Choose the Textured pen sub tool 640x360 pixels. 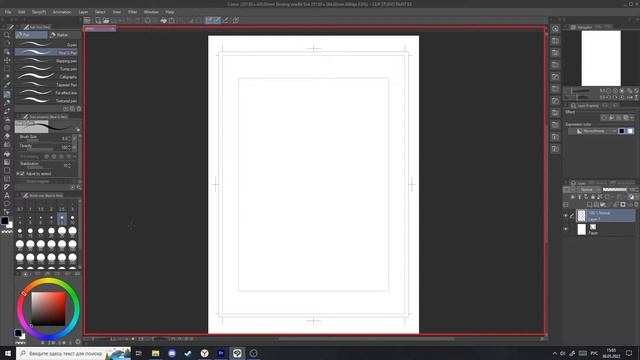(x=47, y=100)
